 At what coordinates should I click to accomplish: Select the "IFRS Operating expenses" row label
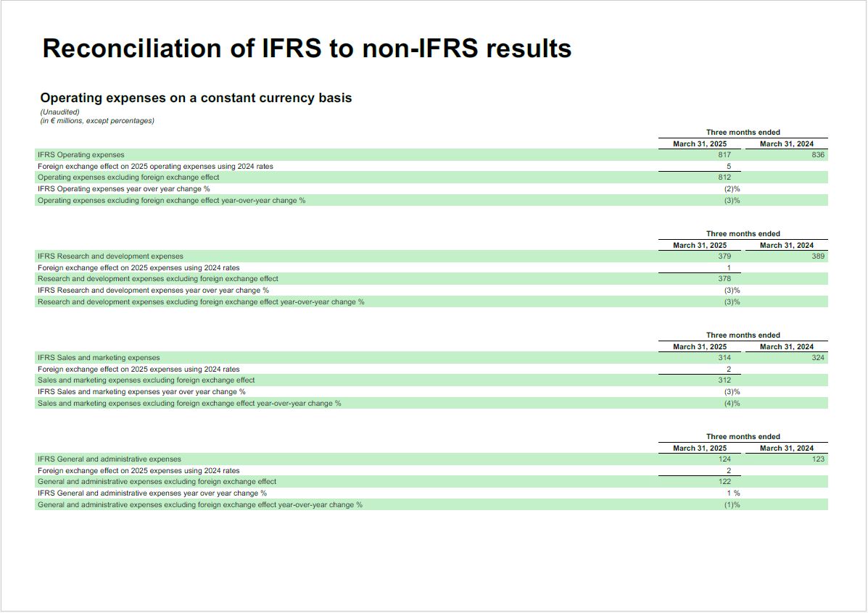(80, 155)
